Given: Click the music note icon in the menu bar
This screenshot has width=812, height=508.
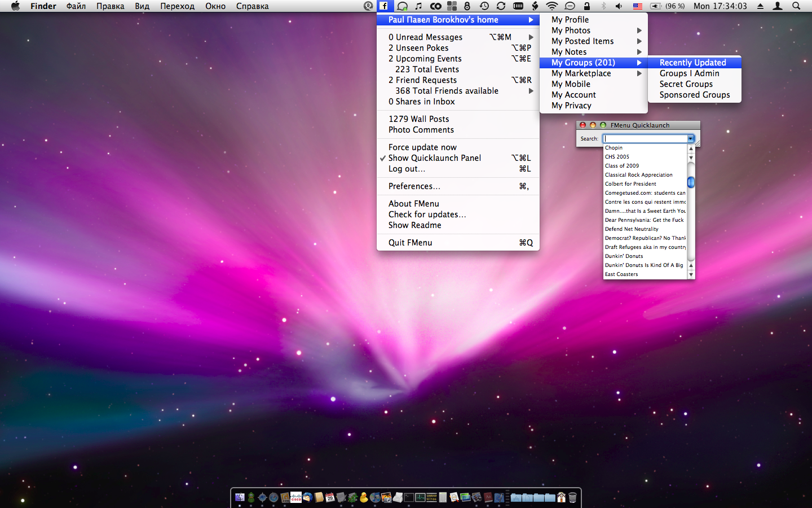Looking at the screenshot, I should 418,6.
